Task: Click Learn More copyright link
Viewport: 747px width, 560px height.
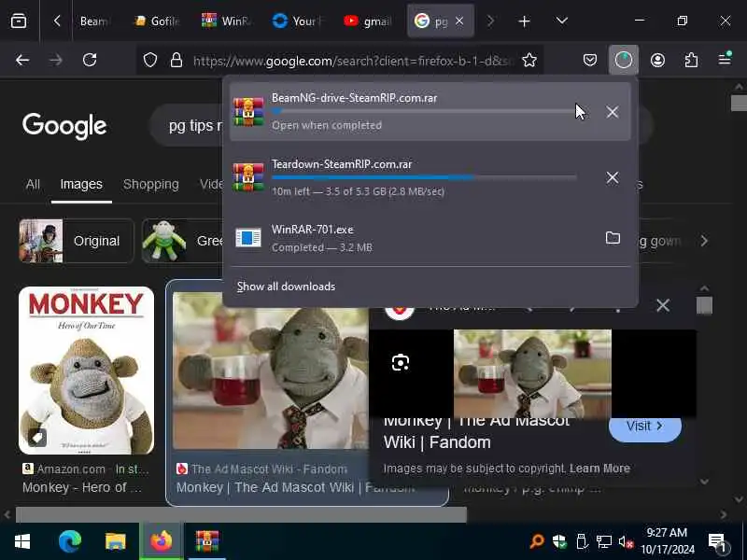Action: coord(599,469)
